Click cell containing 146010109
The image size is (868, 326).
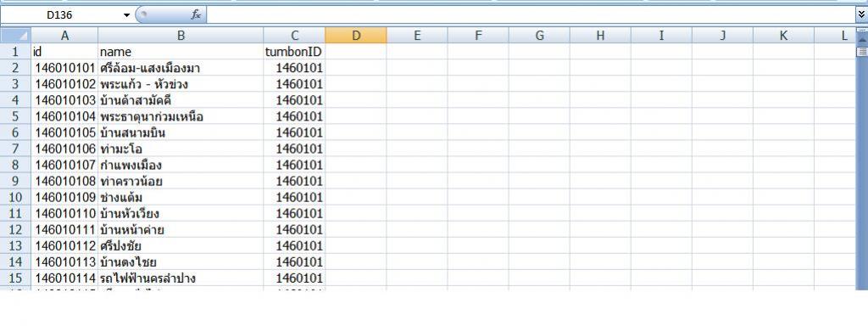[x=64, y=197]
